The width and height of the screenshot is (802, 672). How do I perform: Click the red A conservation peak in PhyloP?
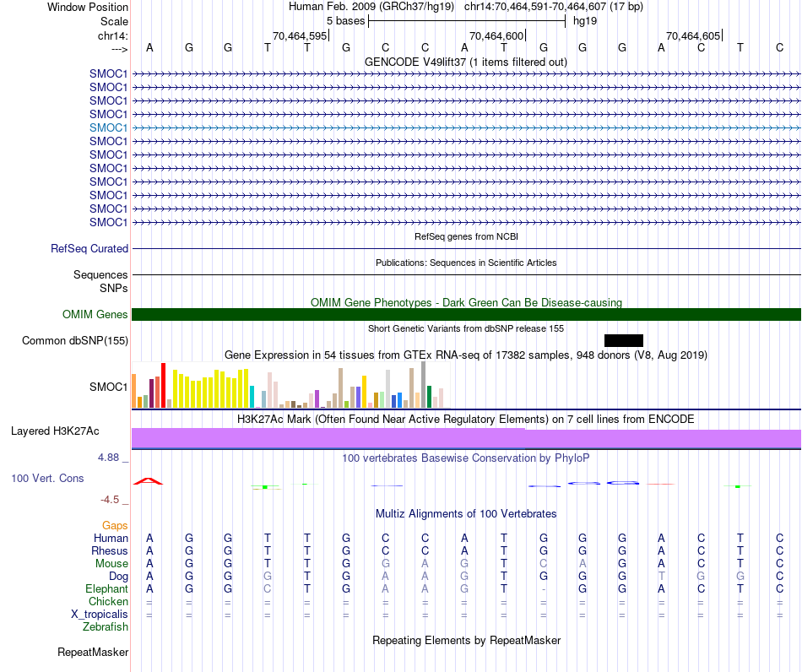click(x=149, y=481)
